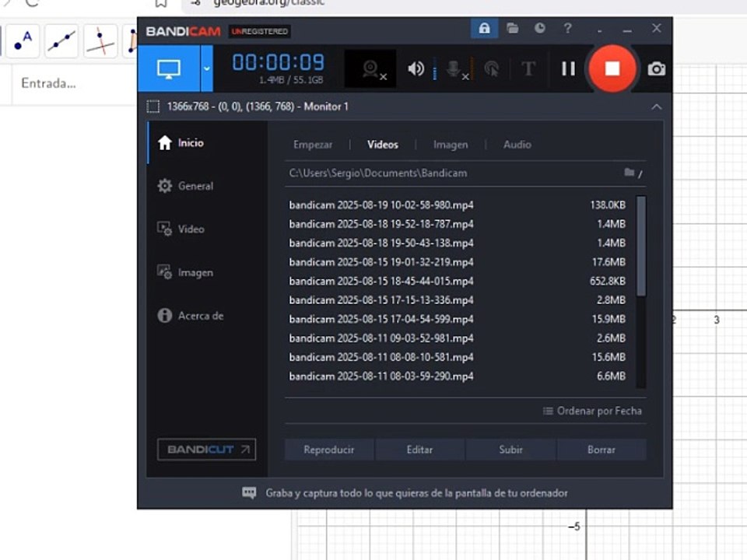Click the Borrar button

601,450
